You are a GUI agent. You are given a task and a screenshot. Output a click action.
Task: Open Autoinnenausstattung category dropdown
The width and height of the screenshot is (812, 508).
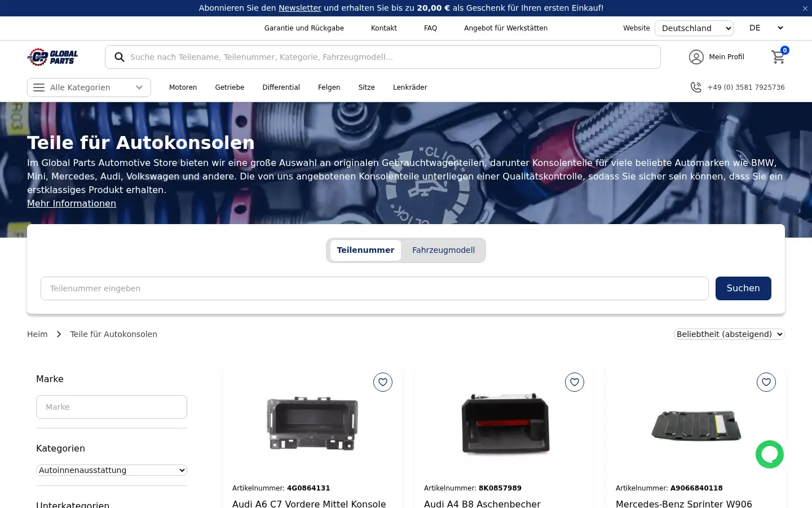(x=112, y=470)
